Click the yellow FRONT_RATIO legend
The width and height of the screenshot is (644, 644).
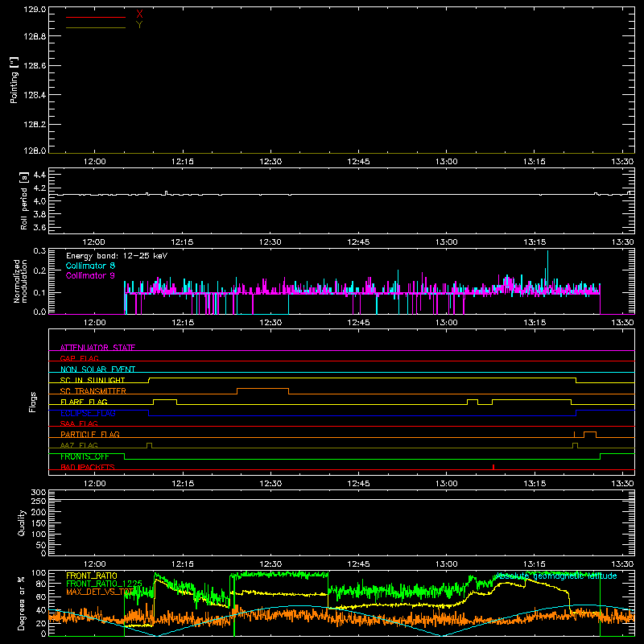[x=92, y=576]
